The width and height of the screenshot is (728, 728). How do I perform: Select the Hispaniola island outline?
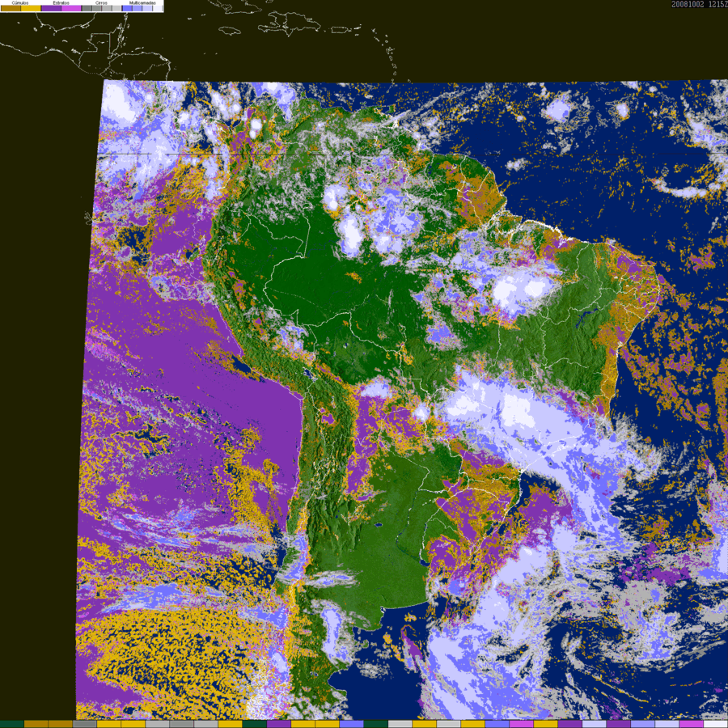tap(290, 24)
